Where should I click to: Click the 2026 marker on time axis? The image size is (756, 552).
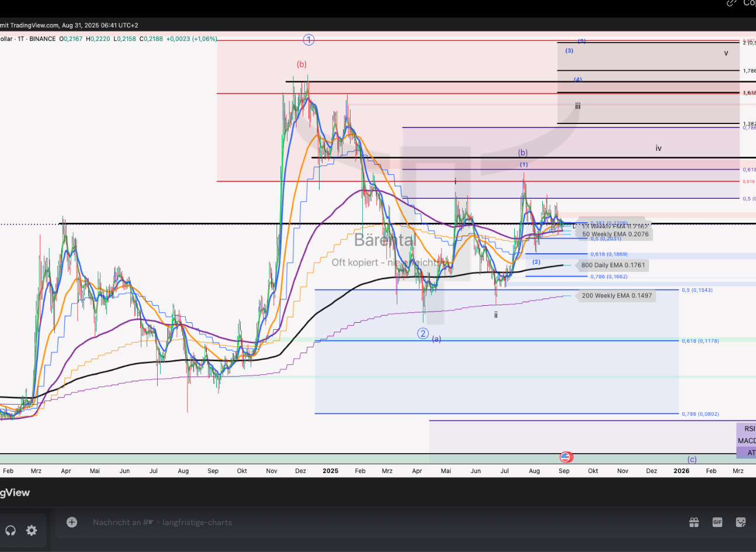coord(681,471)
